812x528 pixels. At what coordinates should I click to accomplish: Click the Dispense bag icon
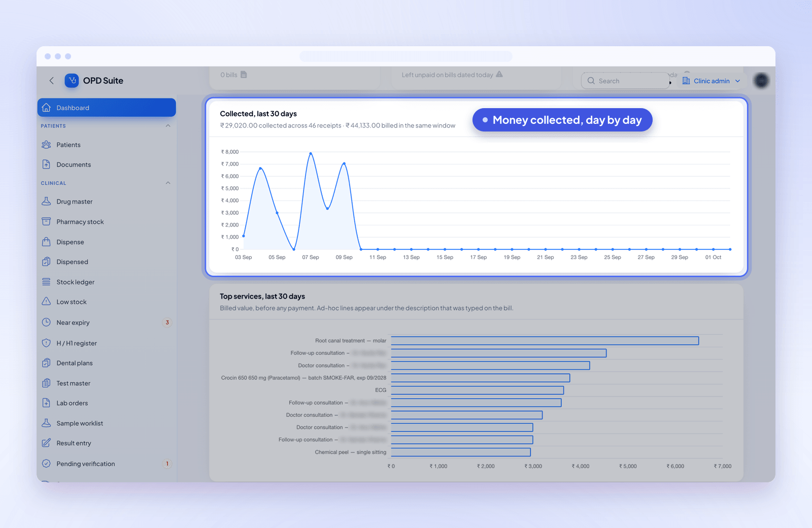46,242
